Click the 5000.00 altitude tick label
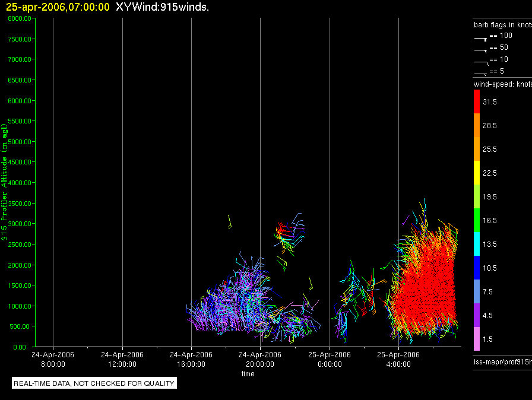 [20, 142]
